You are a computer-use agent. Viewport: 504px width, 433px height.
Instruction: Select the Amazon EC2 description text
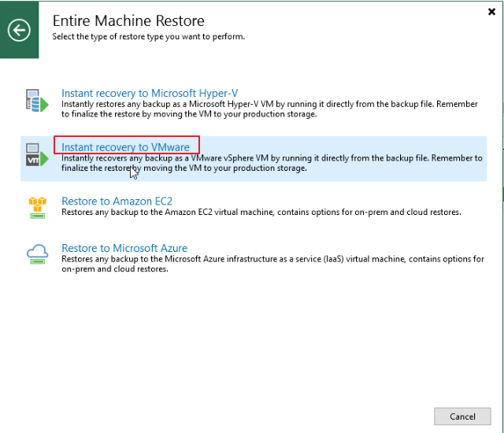tap(261, 212)
